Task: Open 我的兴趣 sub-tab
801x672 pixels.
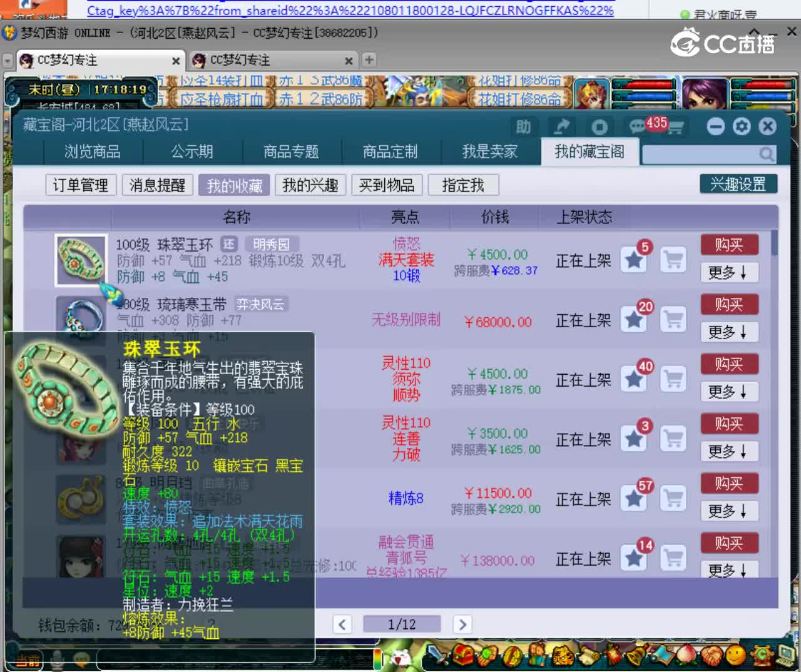Action: [x=310, y=185]
